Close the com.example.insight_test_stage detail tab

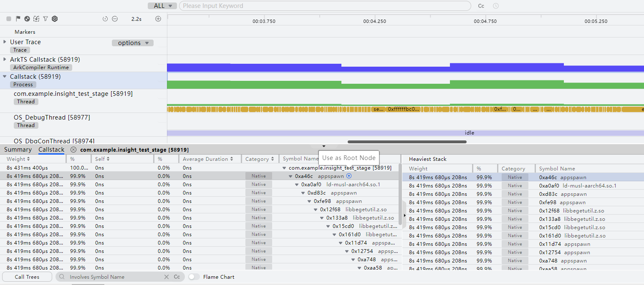coord(73,150)
